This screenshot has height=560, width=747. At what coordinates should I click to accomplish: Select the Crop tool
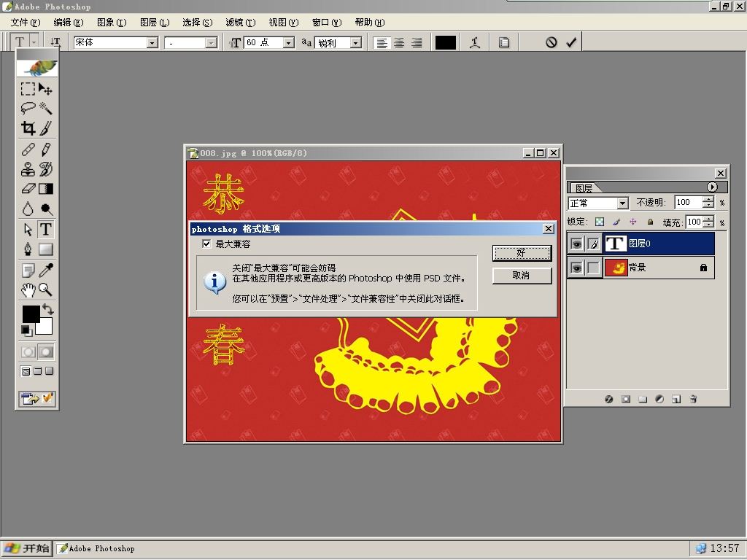click(x=28, y=128)
